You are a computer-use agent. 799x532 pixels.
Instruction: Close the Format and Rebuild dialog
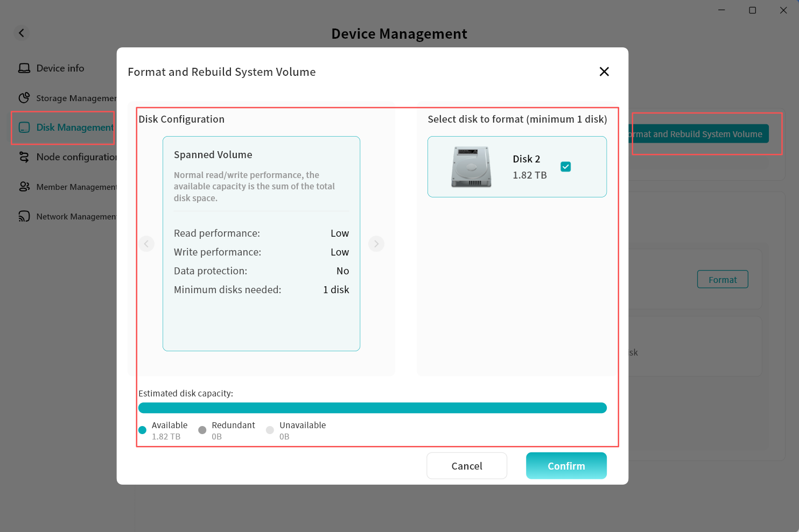[604, 72]
